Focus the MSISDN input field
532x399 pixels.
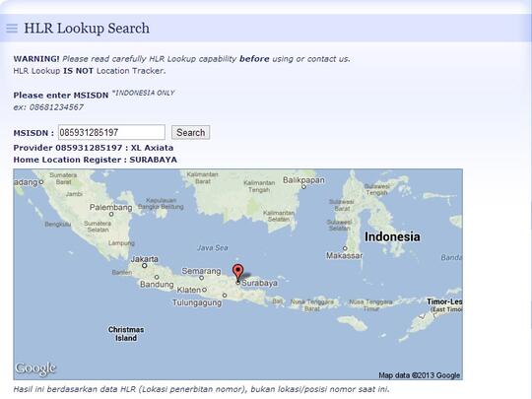pos(111,132)
